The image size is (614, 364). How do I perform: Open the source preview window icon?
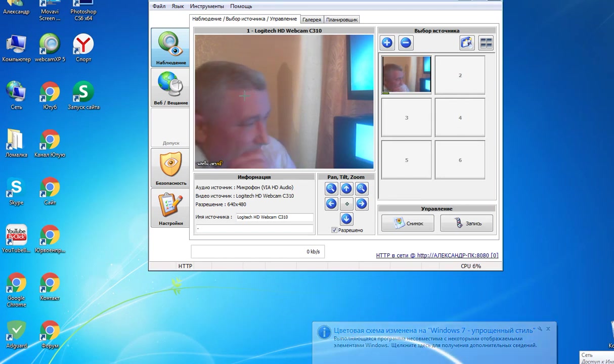pyautogui.click(x=467, y=43)
